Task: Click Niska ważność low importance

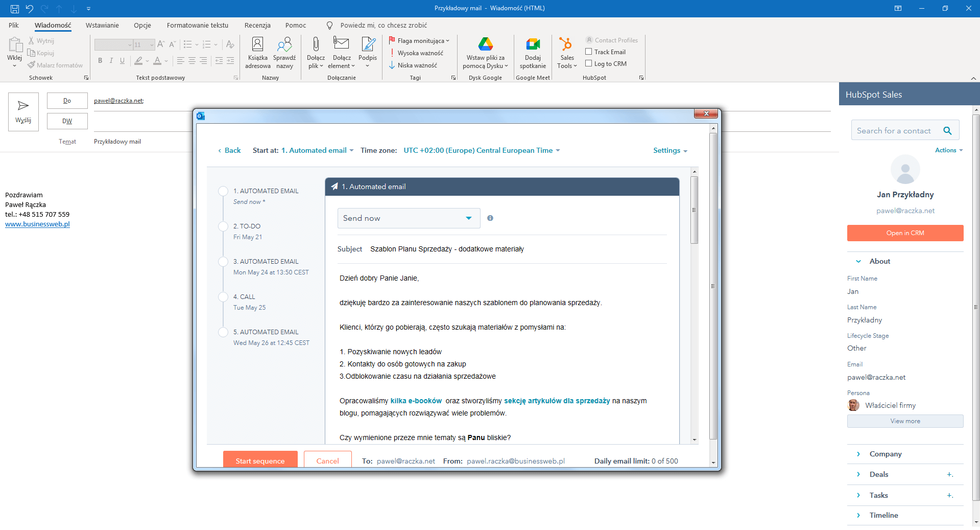Action: tap(413, 65)
